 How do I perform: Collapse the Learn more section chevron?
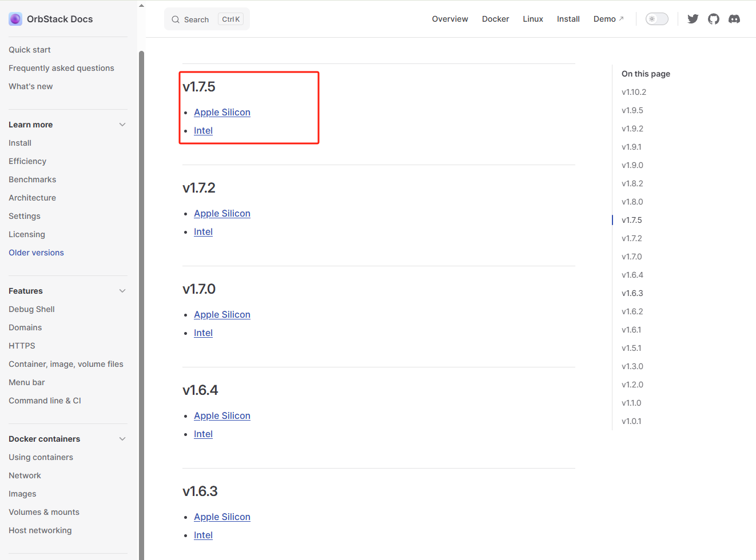point(122,125)
